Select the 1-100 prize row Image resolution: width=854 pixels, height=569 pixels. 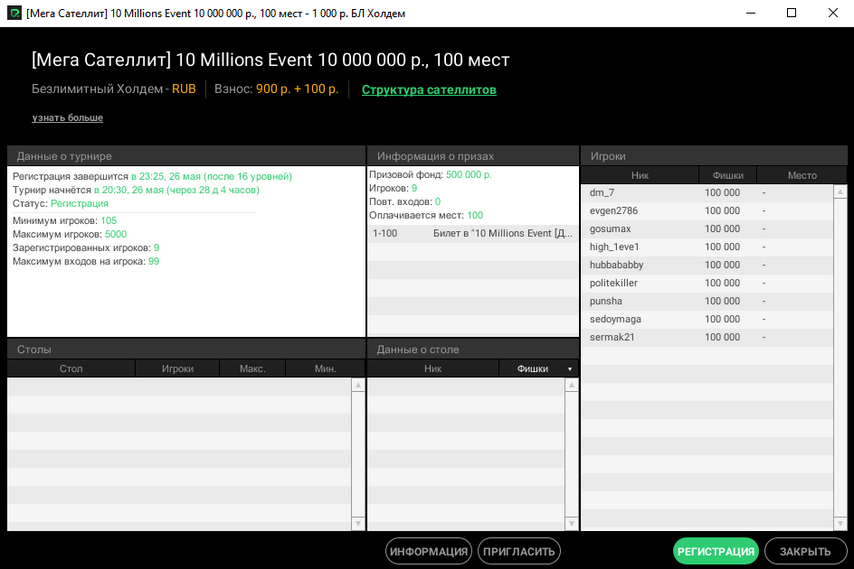click(472, 233)
